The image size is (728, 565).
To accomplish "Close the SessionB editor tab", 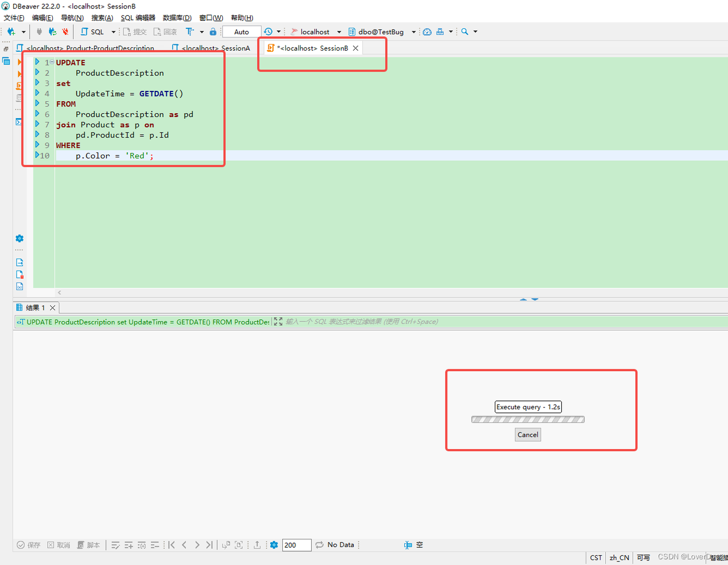I will point(355,48).
